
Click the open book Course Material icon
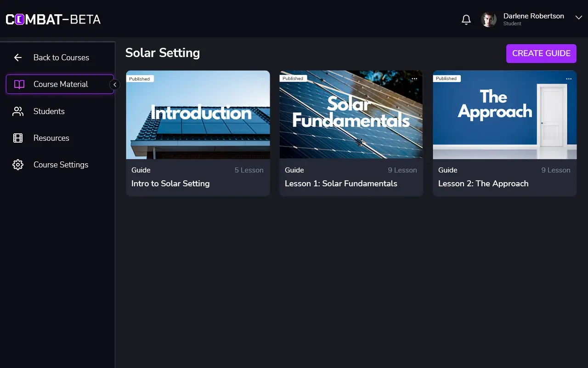19,84
